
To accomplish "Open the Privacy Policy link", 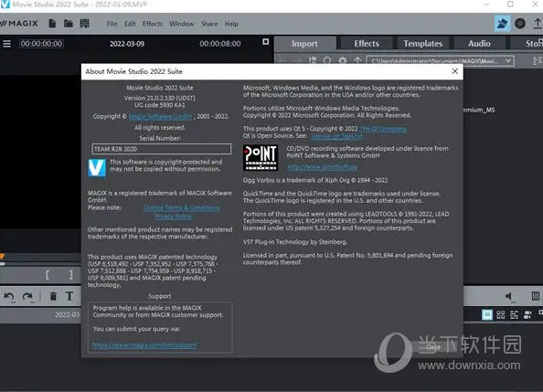I will point(173,217).
